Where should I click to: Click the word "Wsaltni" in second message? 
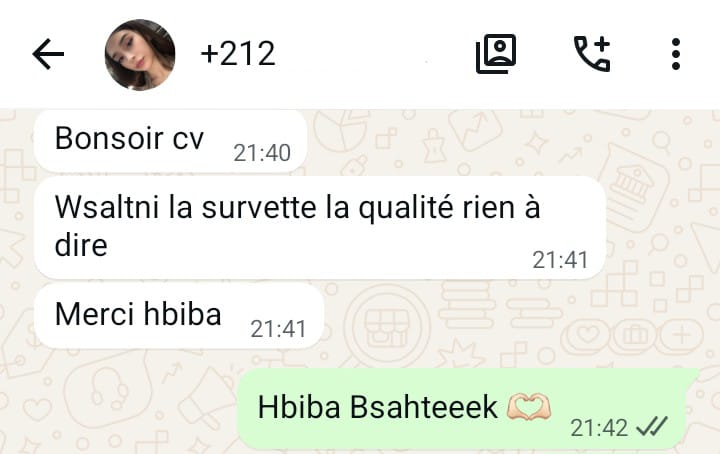(x=107, y=207)
